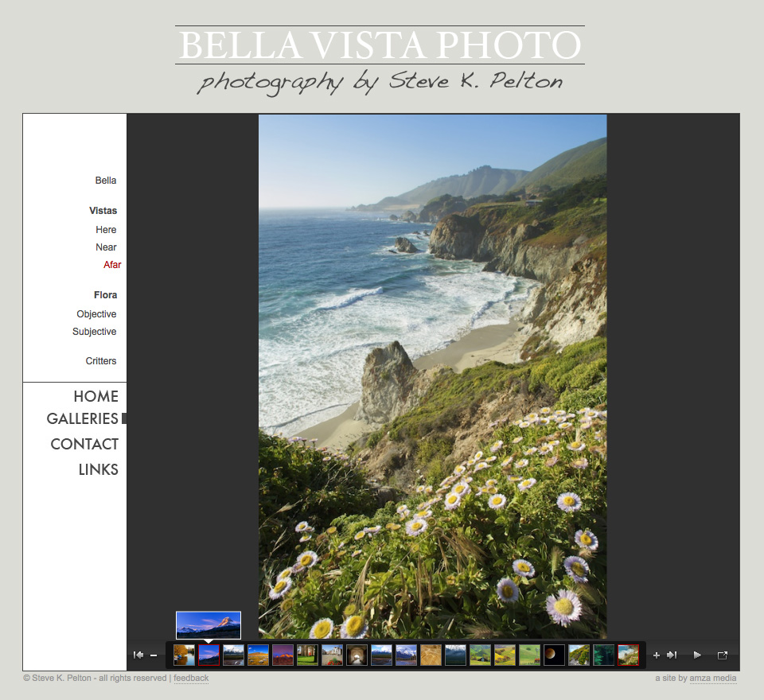The image size is (764, 700).
Task: Click the stone archway tunnel thumbnail
Action: coord(357,655)
